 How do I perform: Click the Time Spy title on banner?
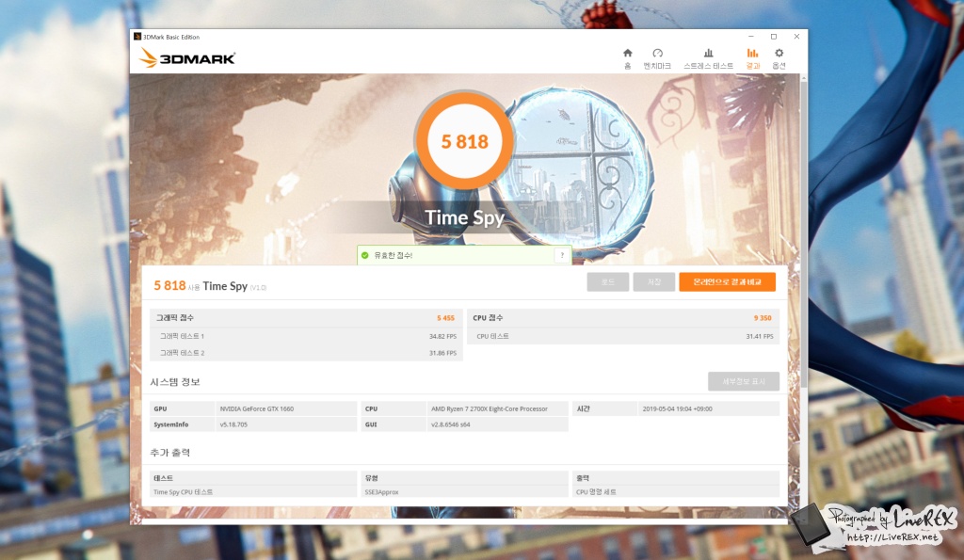464,217
